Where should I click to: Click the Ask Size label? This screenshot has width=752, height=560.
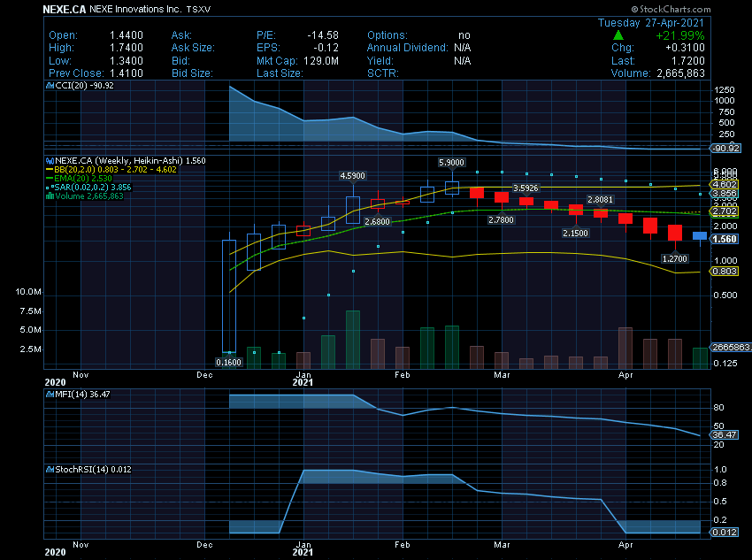[x=193, y=48]
